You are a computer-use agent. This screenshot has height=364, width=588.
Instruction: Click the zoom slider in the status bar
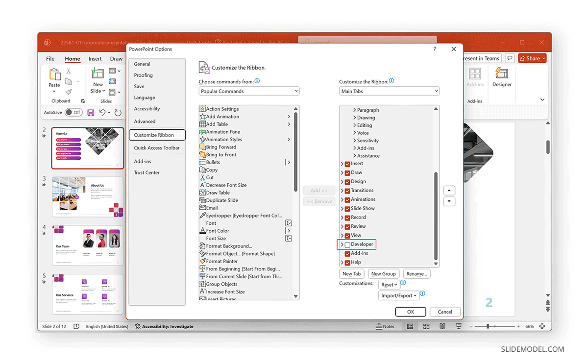[x=488, y=326]
